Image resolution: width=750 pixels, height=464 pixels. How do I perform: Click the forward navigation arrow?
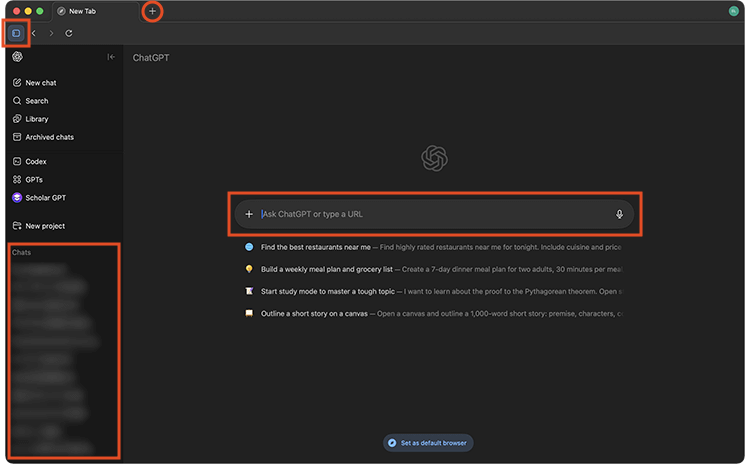point(51,33)
